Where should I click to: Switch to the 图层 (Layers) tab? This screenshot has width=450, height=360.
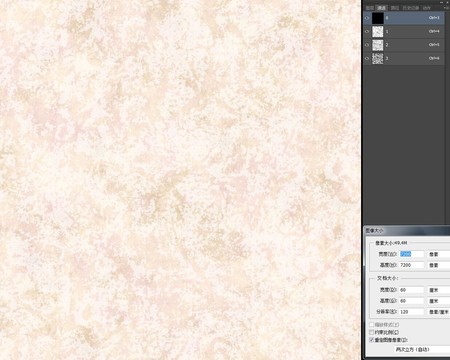click(370, 8)
